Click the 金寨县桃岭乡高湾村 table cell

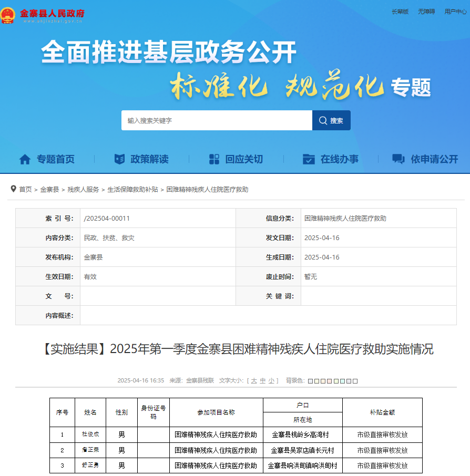click(303, 434)
